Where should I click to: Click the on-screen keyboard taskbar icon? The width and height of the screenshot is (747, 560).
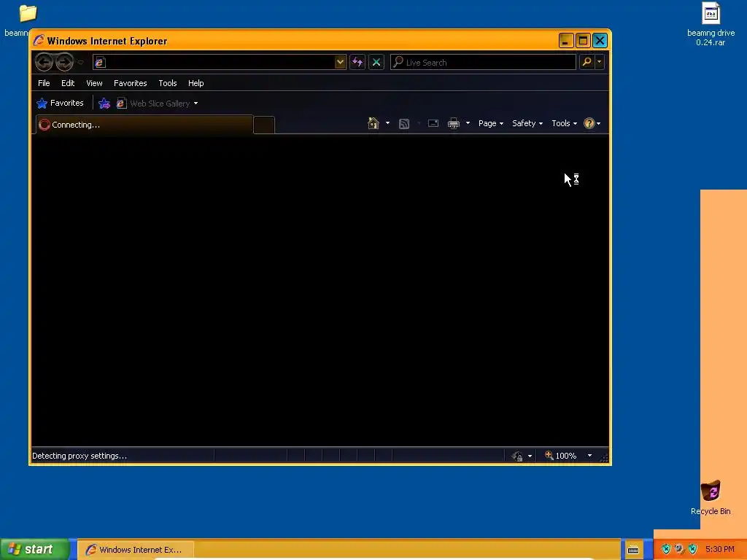(633, 550)
